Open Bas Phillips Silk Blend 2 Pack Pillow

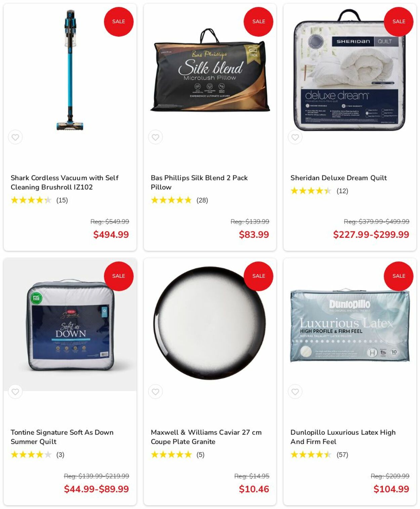coord(199,182)
